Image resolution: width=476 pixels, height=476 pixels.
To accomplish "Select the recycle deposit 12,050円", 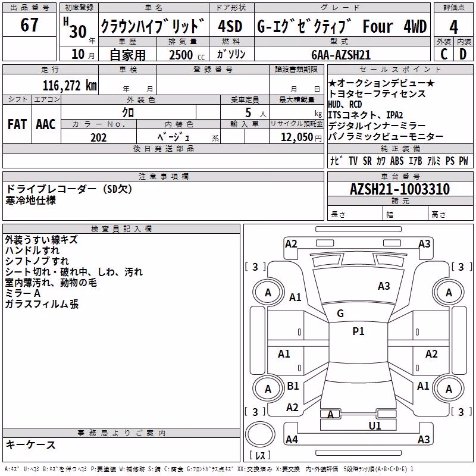I will point(301,137).
